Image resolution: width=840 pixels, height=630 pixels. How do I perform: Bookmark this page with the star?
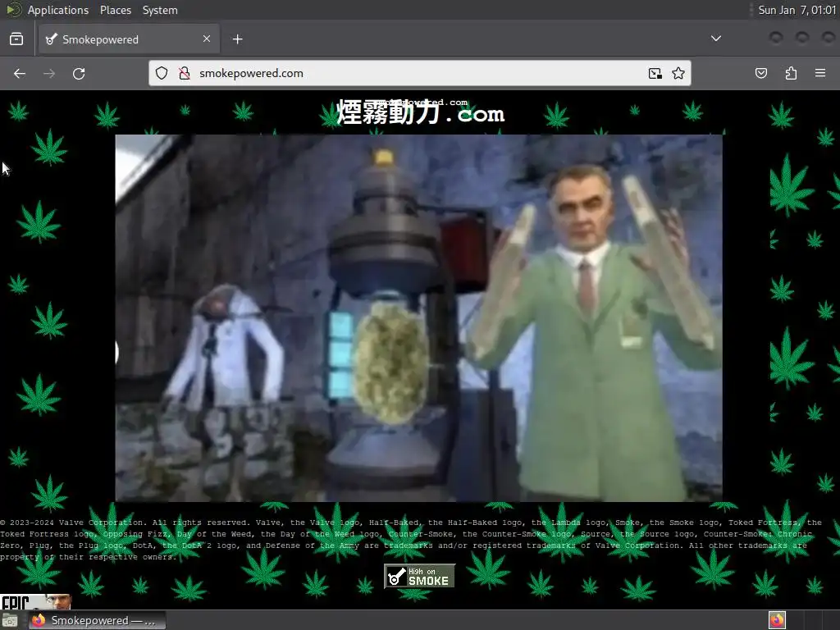point(678,73)
